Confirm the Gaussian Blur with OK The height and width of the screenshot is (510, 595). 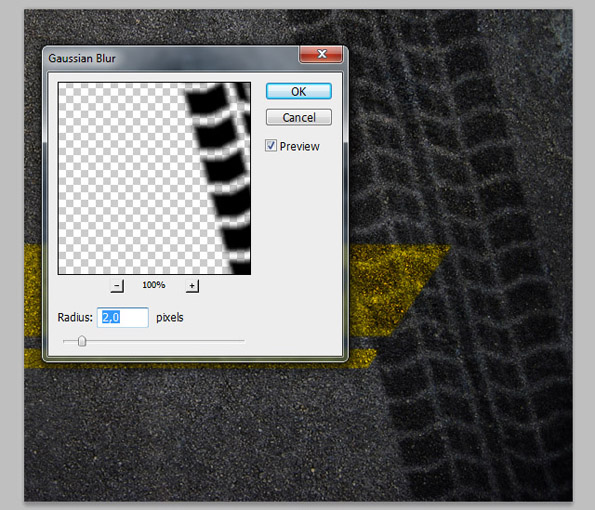299,91
